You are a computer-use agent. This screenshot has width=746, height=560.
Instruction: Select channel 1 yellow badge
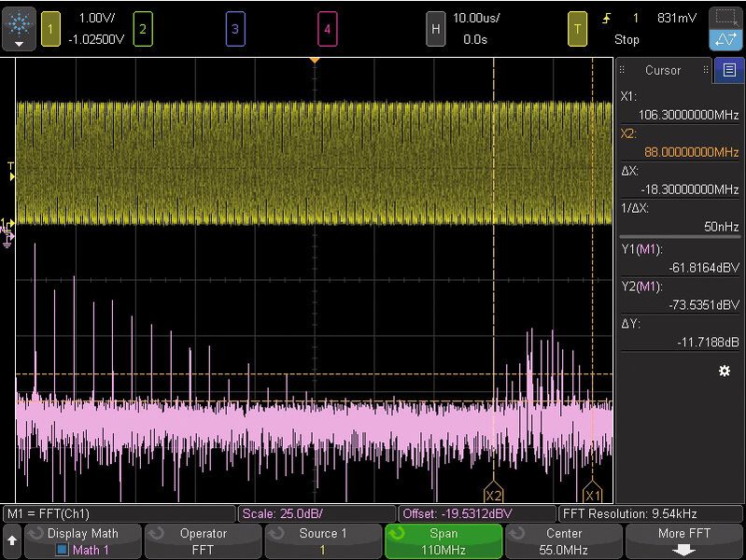pyautogui.click(x=50, y=30)
